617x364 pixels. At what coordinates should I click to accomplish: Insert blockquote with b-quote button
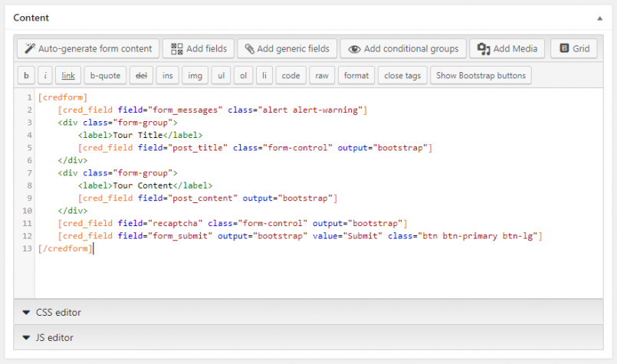click(x=105, y=75)
